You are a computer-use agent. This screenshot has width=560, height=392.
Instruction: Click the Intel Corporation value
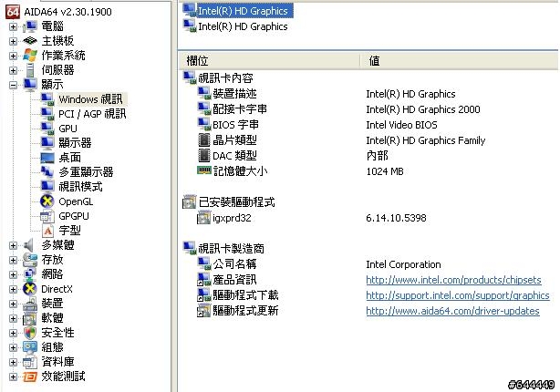pyautogui.click(x=403, y=264)
